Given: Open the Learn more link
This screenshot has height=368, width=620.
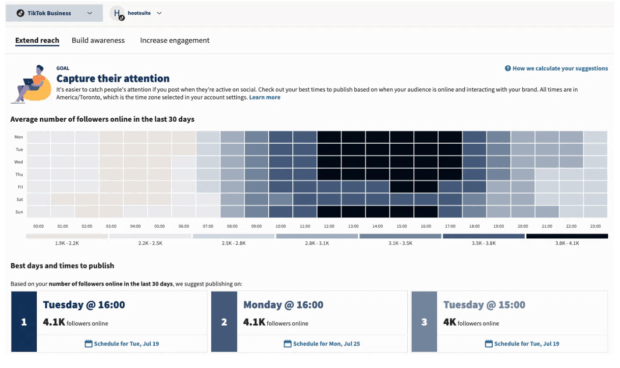Looking at the screenshot, I should (265, 97).
